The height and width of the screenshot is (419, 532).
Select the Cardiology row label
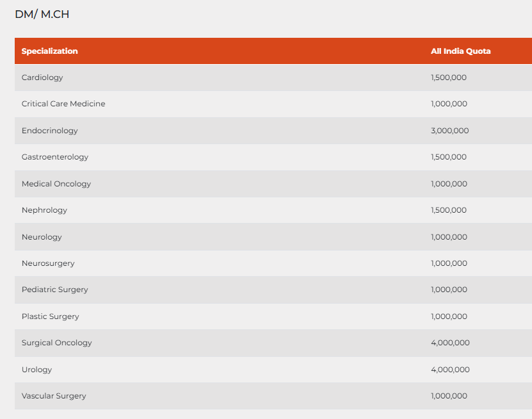click(42, 78)
